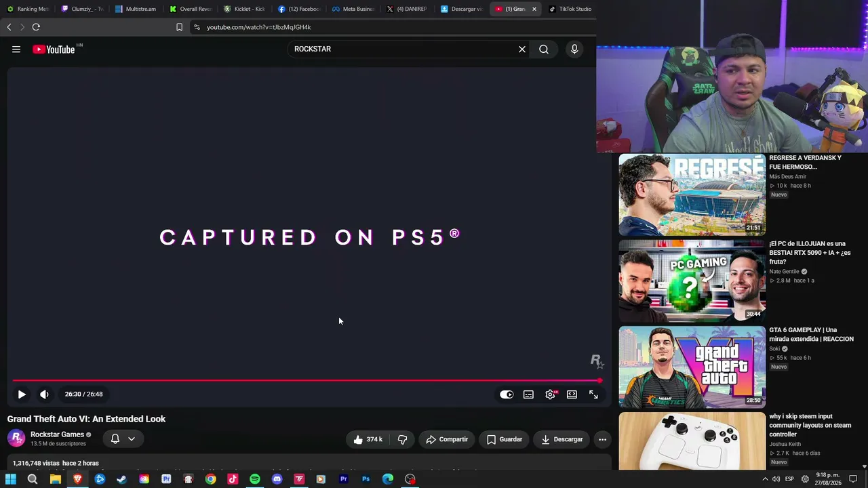This screenshot has height=488, width=868.
Task: Dislike the video
Action: point(402,439)
